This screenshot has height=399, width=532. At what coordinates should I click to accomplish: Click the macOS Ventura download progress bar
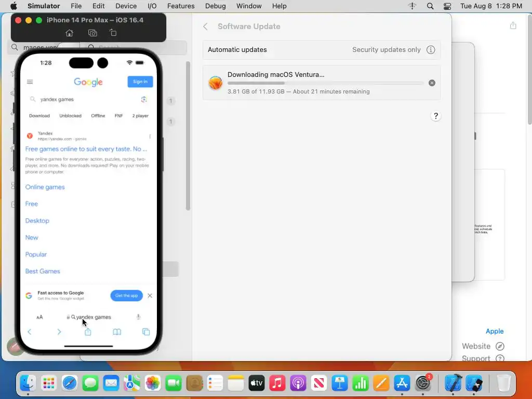pos(325,83)
